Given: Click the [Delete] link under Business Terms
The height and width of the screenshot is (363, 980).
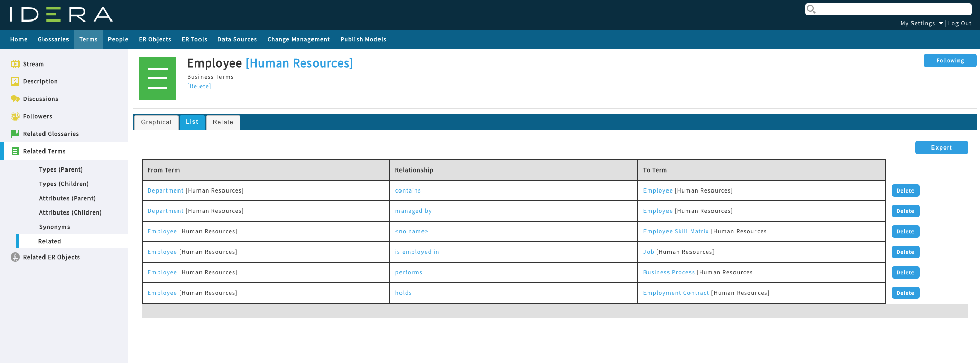Looking at the screenshot, I should pos(199,86).
